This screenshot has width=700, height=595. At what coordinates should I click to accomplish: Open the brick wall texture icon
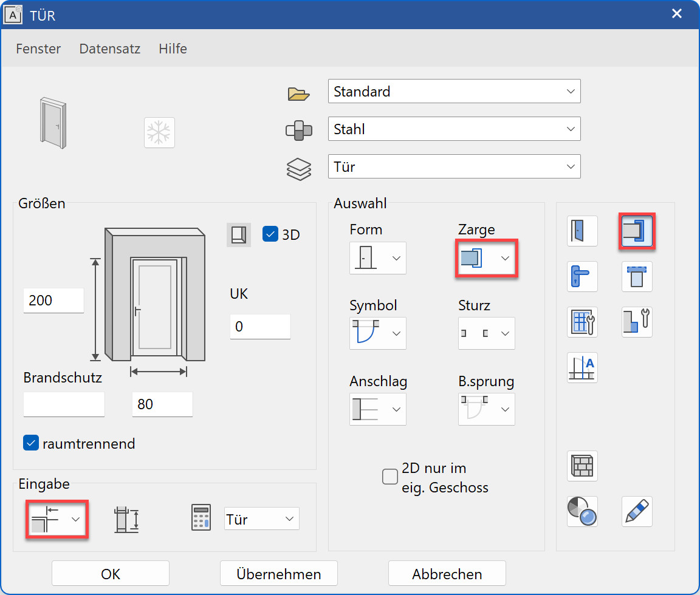[582, 466]
